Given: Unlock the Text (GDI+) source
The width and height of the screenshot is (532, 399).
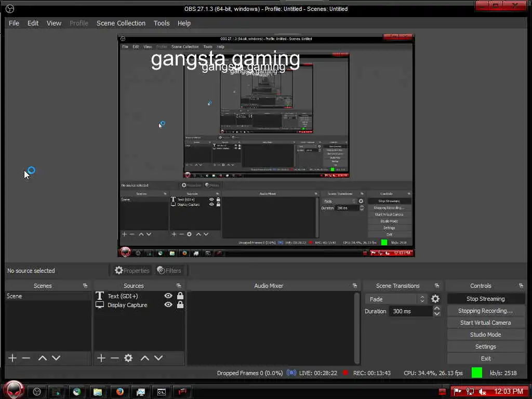Looking at the screenshot, I should click(x=180, y=296).
